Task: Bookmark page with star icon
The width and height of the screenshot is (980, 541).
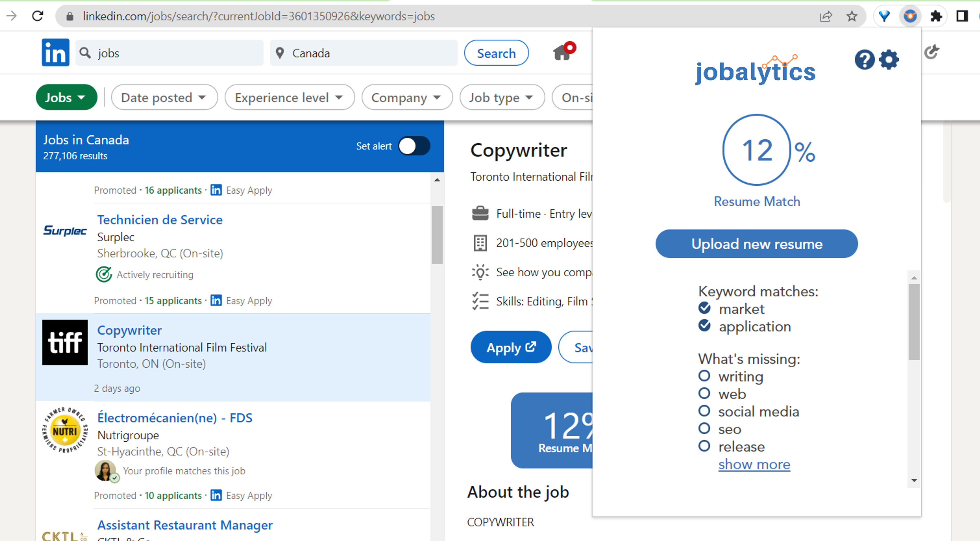Action: point(851,16)
